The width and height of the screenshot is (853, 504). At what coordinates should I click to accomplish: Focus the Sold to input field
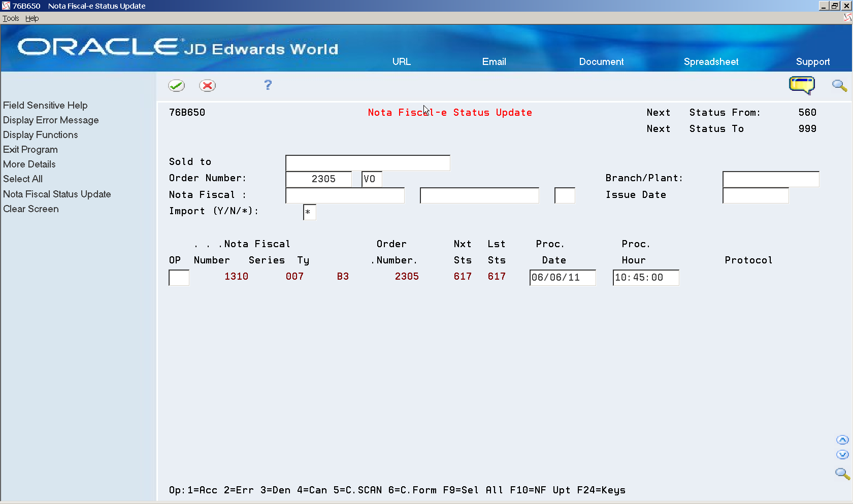368,163
